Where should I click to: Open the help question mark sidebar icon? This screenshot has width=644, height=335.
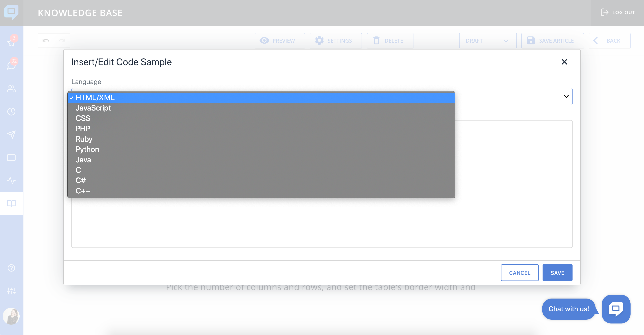[11, 268]
